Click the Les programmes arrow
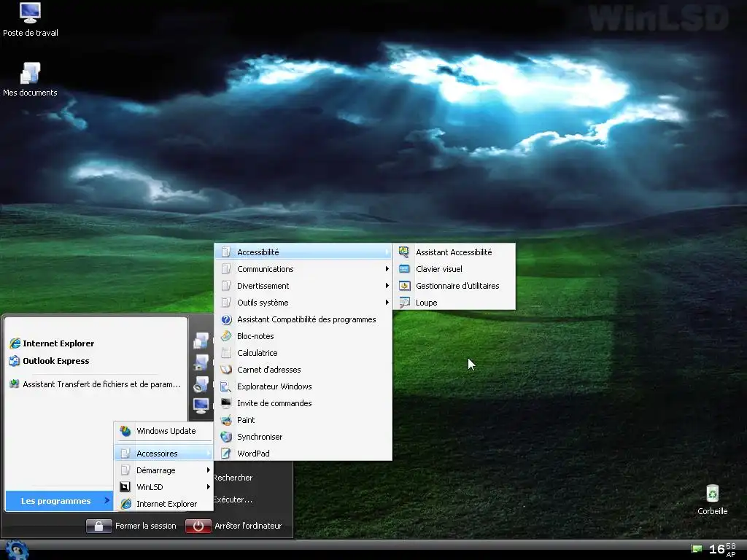 pyautogui.click(x=107, y=500)
